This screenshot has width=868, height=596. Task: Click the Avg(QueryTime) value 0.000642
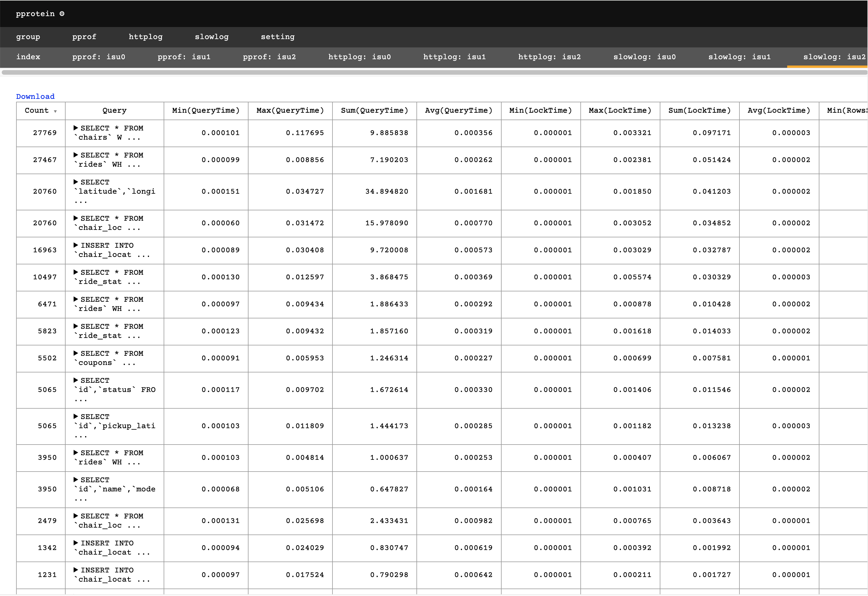(x=473, y=575)
